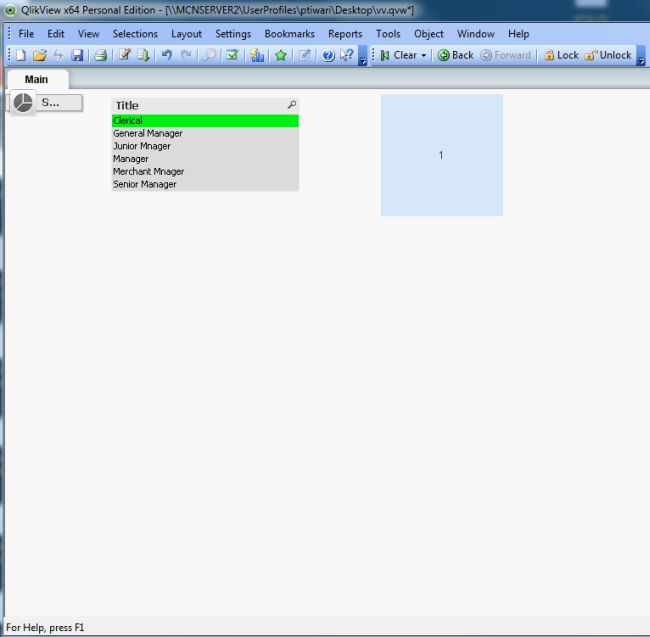Screen dimensions: 650x637
Task: Open the Object menu
Action: [x=429, y=34]
